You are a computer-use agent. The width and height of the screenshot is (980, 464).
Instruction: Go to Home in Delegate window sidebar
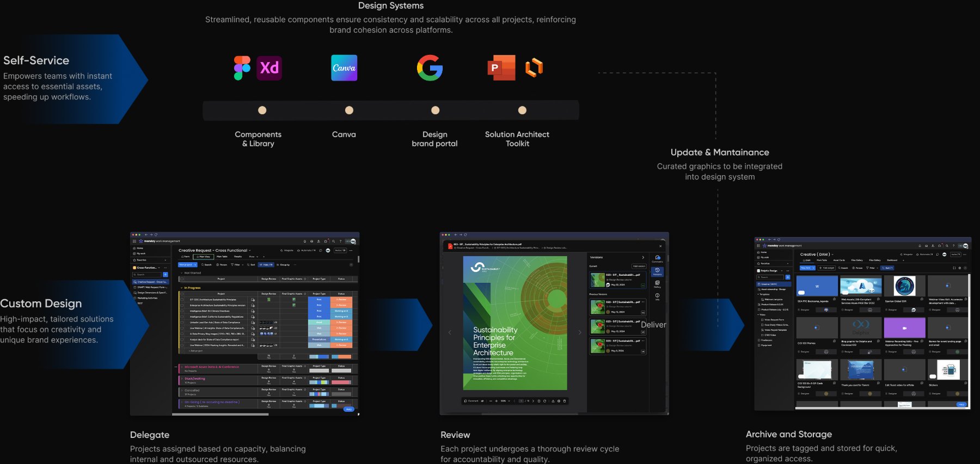[x=138, y=248]
